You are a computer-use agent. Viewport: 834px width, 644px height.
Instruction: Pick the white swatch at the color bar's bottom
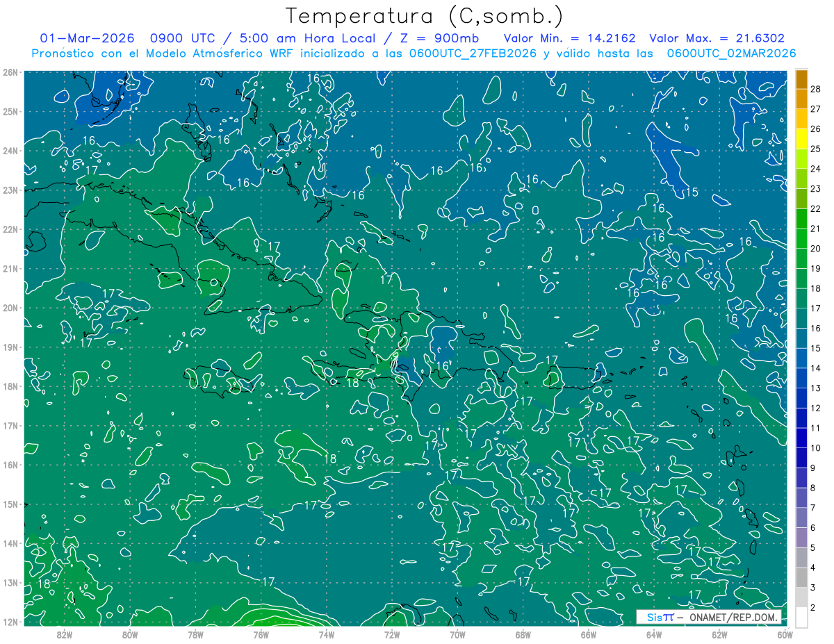801,617
